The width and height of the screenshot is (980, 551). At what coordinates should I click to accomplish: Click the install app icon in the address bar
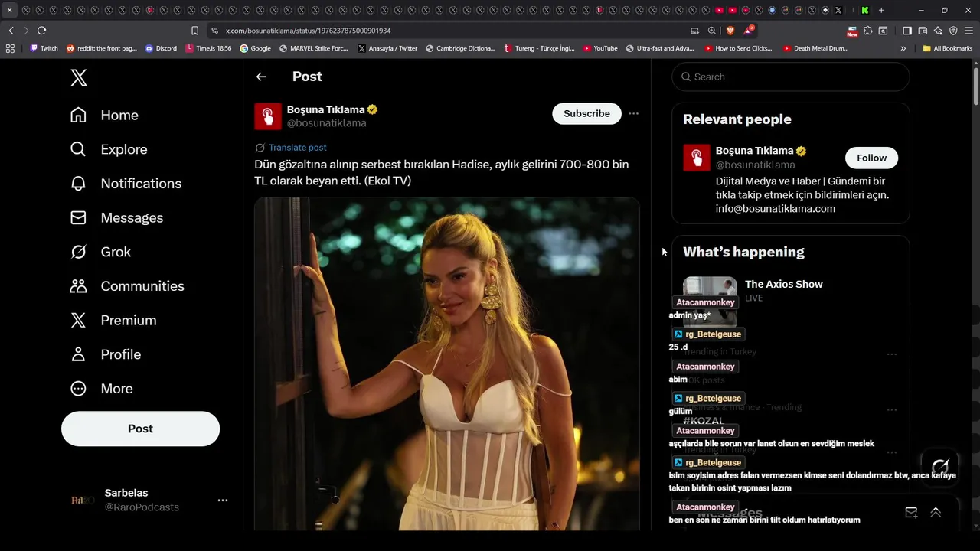pyautogui.click(x=694, y=31)
